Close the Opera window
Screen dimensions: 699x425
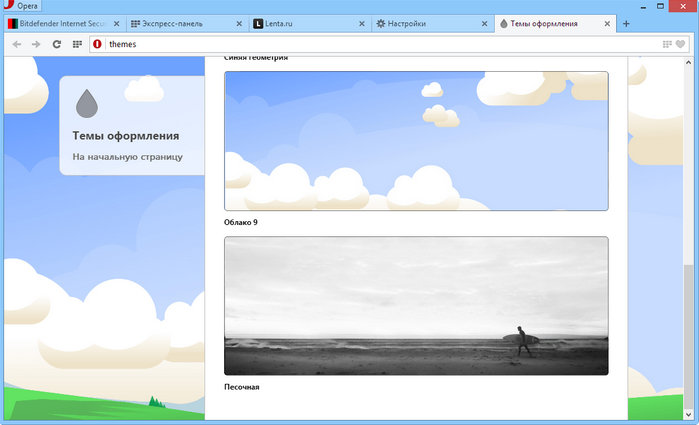pos(683,6)
